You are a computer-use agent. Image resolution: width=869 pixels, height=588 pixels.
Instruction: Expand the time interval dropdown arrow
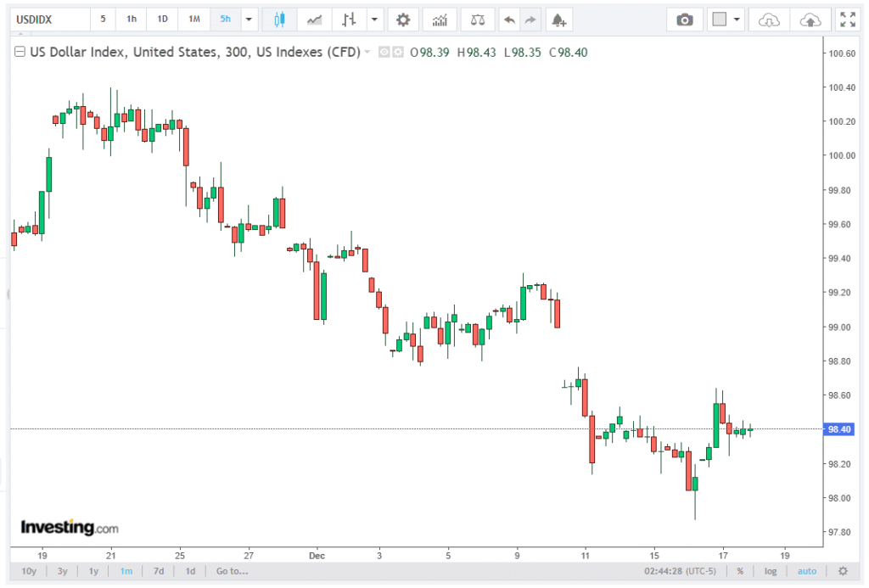coord(249,19)
